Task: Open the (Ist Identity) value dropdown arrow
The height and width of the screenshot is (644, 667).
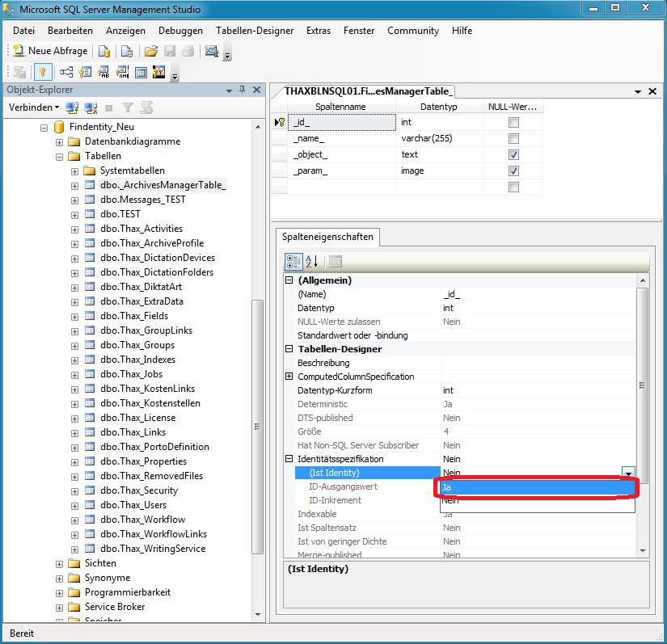Action: [x=628, y=472]
